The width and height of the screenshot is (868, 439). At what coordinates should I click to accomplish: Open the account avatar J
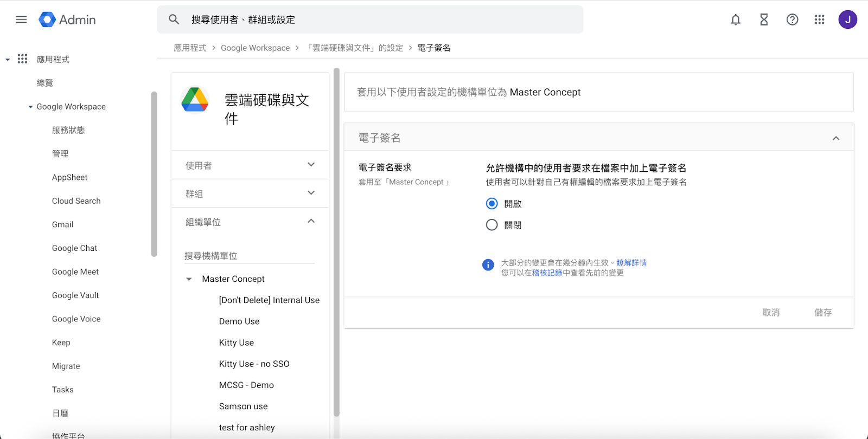click(848, 20)
